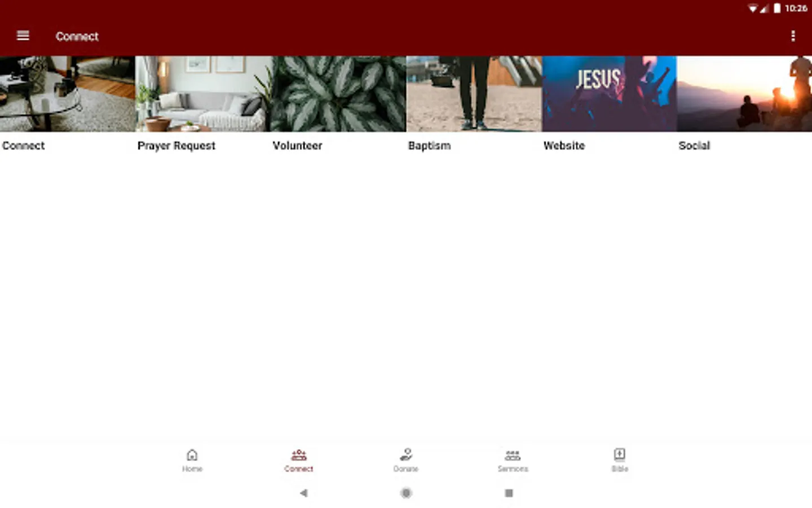Viewport: 812px width, 508px height.
Task: Open the navigation drawer hamburger icon
Action: [x=23, y=36]
